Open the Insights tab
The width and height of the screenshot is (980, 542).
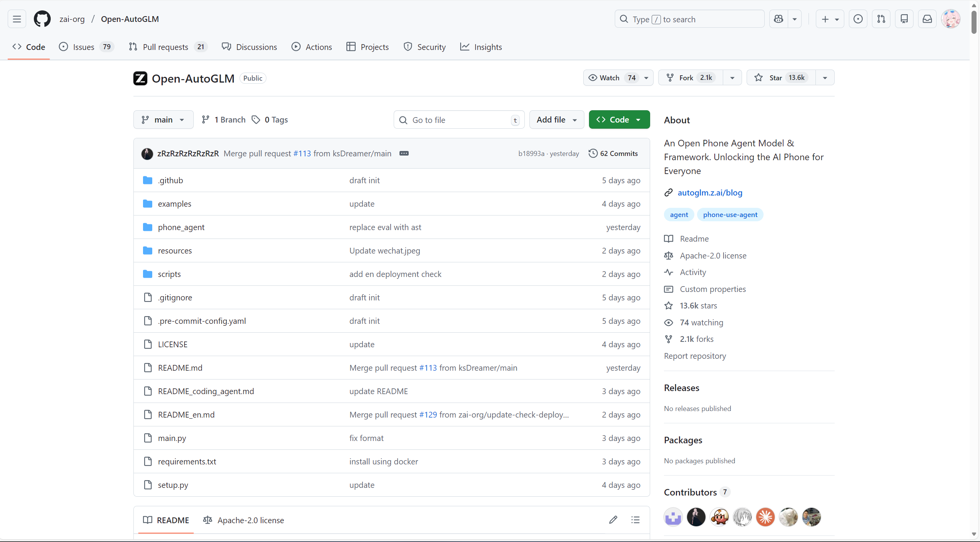481,47
